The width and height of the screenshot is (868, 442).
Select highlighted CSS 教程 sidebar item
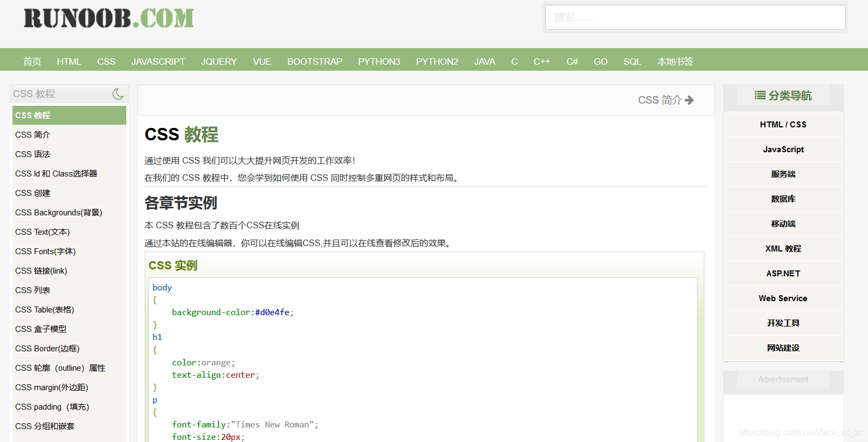69,115
